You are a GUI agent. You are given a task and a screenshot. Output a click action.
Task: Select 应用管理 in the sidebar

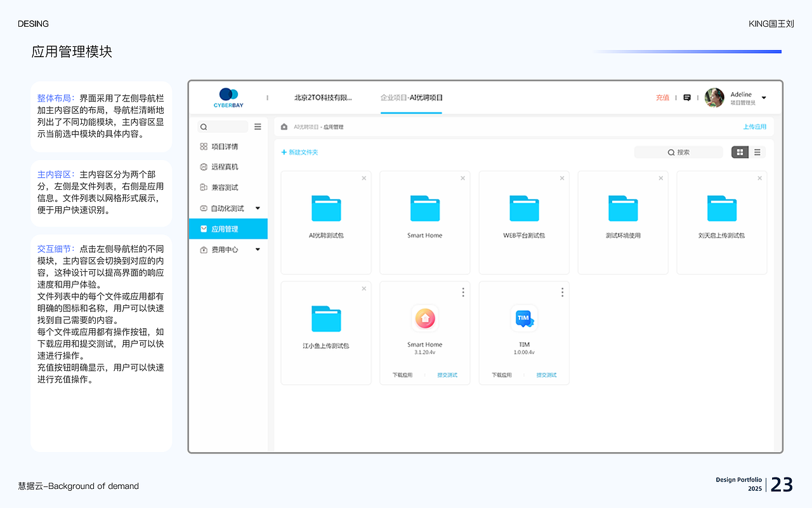(x=228, y=229)
